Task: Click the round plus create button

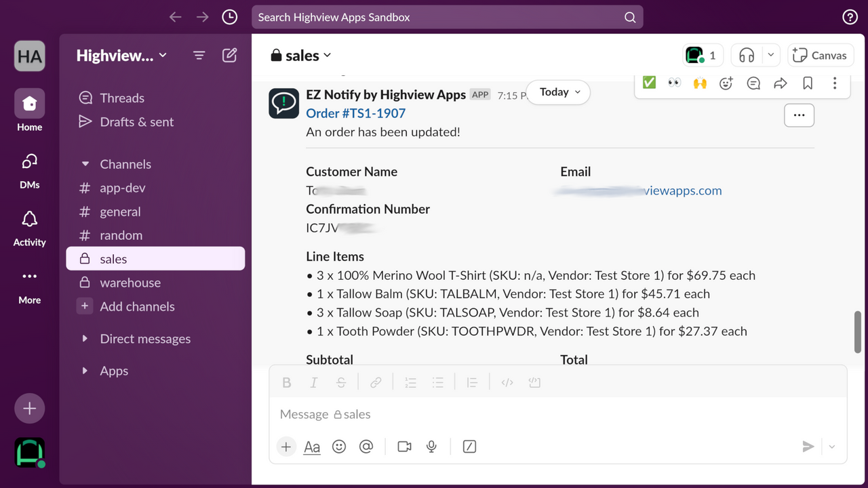Action: coord(30,409)
